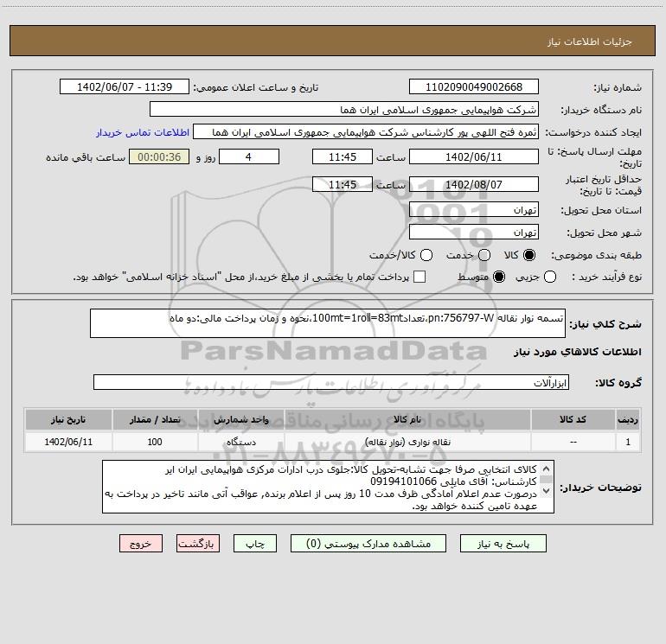Image resolution: width=666 pixels, height=644 pixels.
Task: Open the اطلاعات تماس خریدار link
Action: (143, 132)
